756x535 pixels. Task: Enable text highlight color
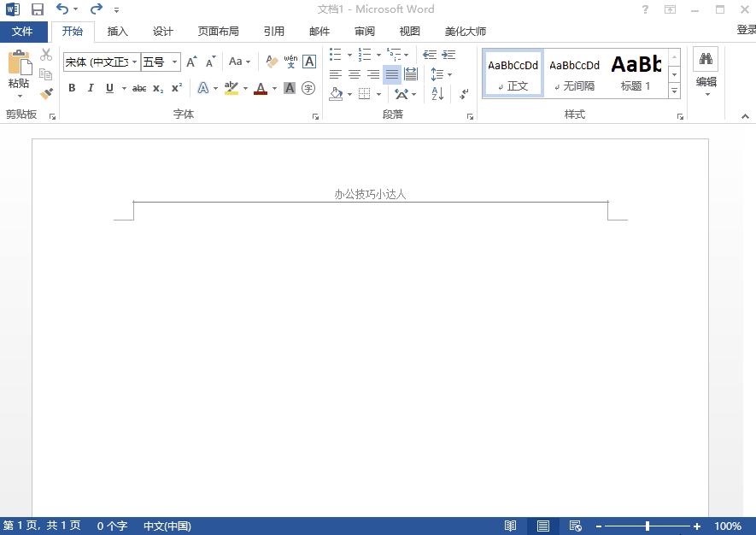click(x=231, y=88)
